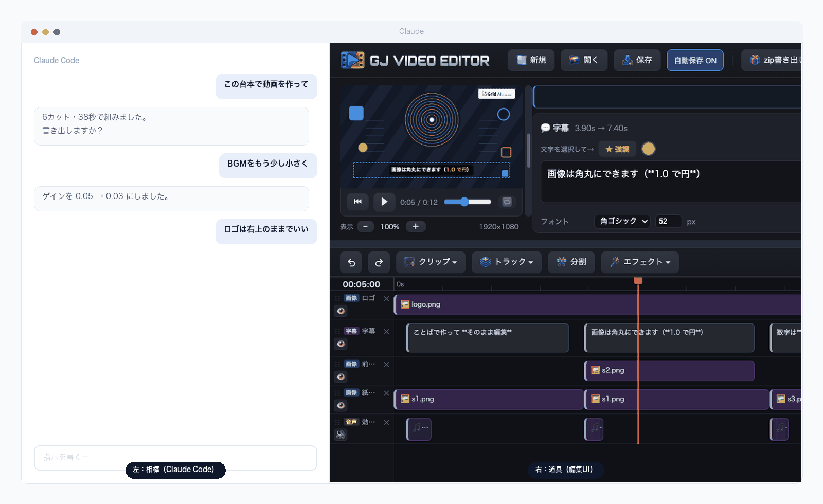This screenshot has width=823, height=504.
Task: Toggle the loop playback icon
Action: point(507,202)
